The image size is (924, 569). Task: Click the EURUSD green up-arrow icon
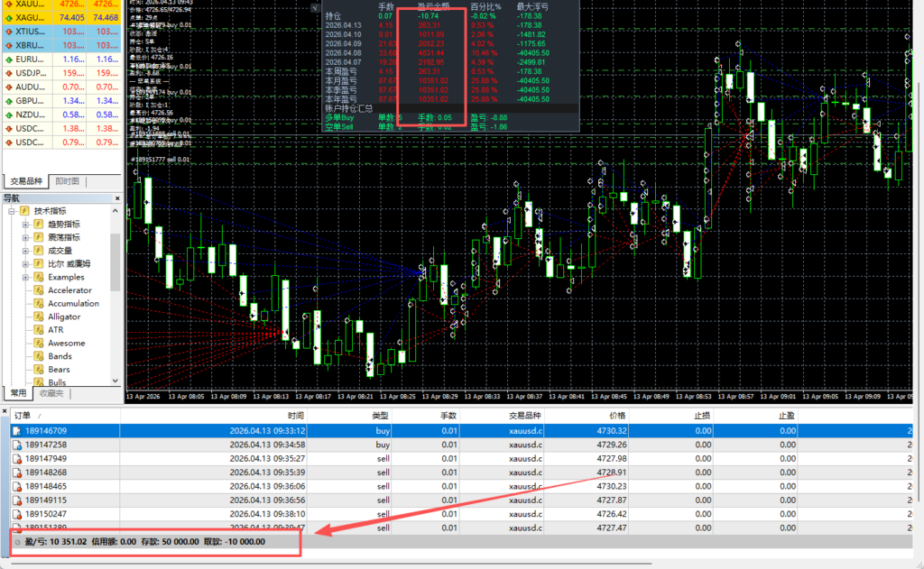8,59
